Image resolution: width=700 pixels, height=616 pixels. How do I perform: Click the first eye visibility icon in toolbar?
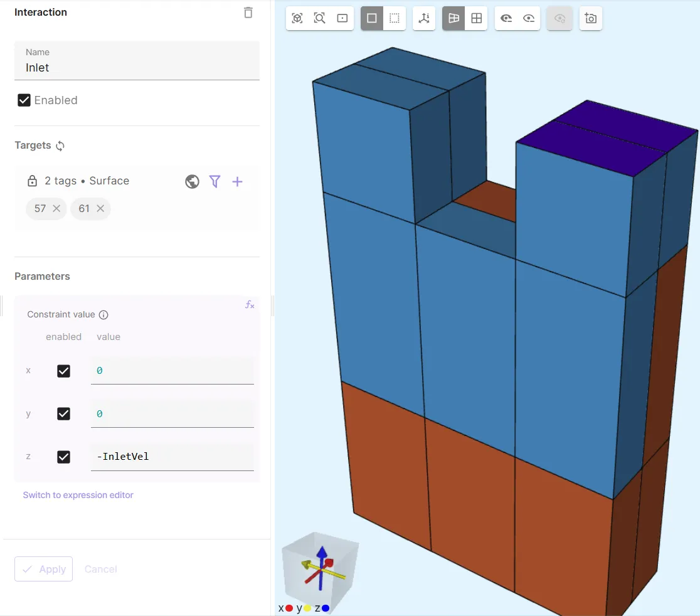(x=506, y=18)
